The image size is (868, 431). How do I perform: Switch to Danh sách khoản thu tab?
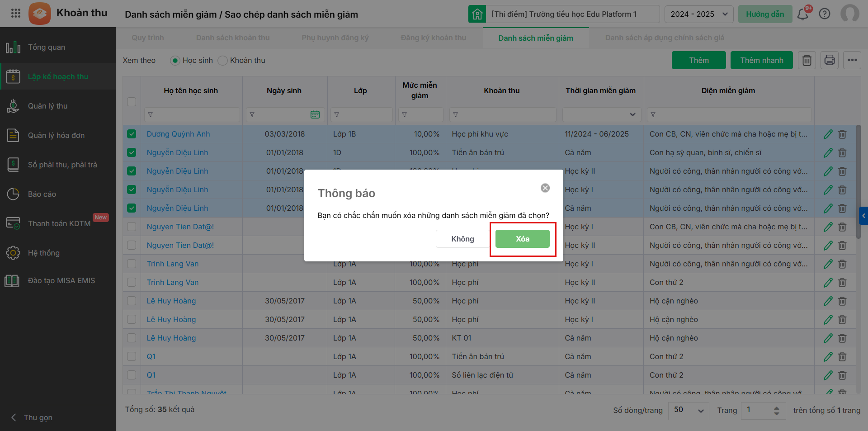[233, 38]
